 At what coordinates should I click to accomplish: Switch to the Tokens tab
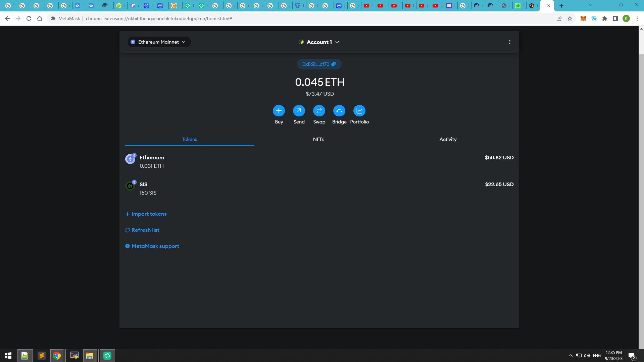(x=189, y=139)
